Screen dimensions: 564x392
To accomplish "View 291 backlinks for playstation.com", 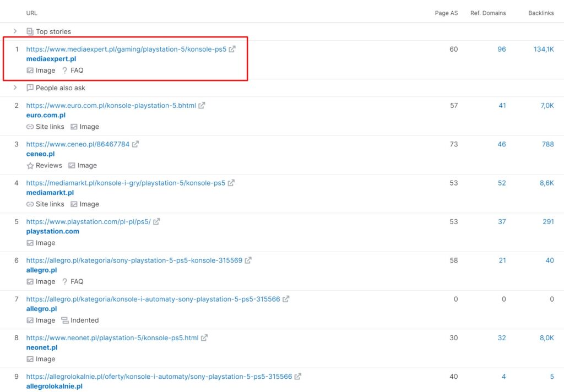I will pyautogui.click(x=548, y=222).
